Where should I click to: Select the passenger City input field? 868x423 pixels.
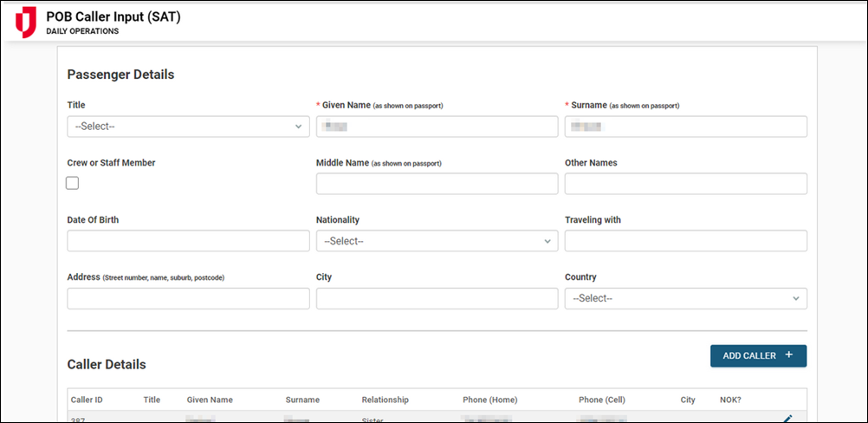pyautogui.click(x=437, y=298)
